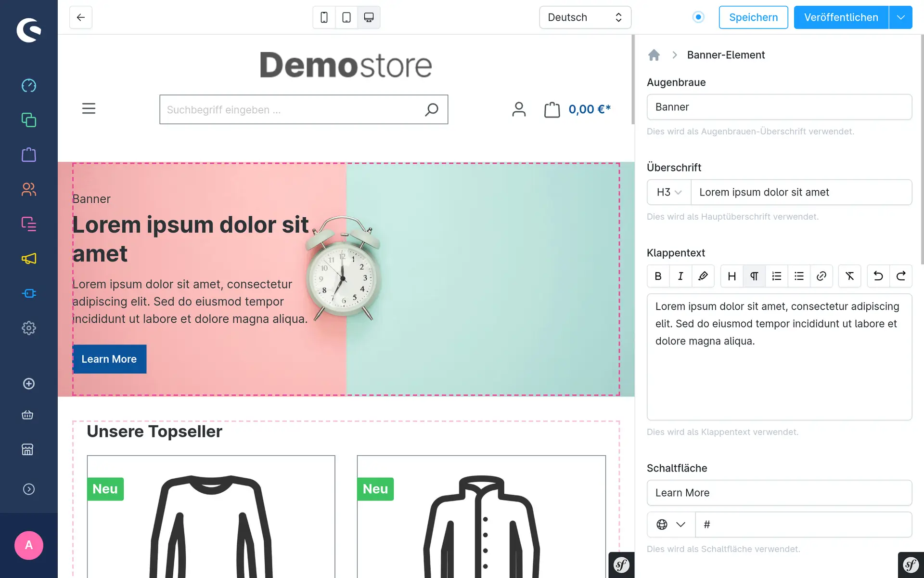Click the Bold formatting icon
This screenshot has height=578, width=924.
[658, 276]
